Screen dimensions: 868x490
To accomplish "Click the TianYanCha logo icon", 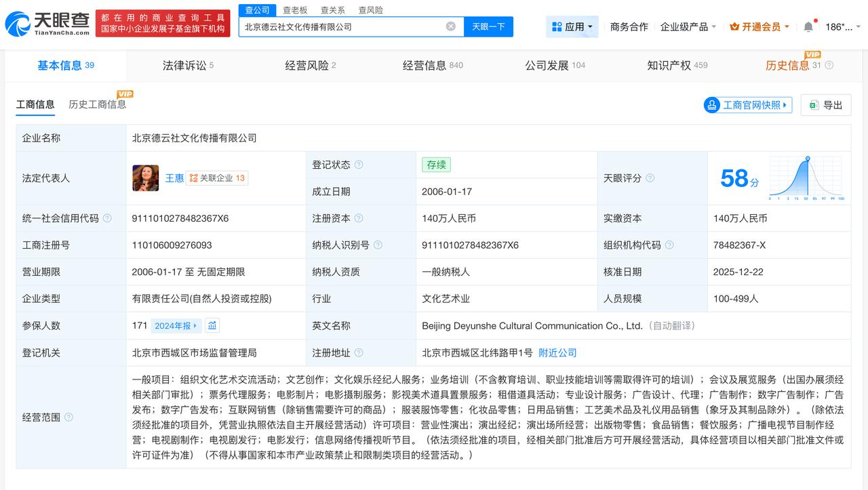I will (18, 24).
